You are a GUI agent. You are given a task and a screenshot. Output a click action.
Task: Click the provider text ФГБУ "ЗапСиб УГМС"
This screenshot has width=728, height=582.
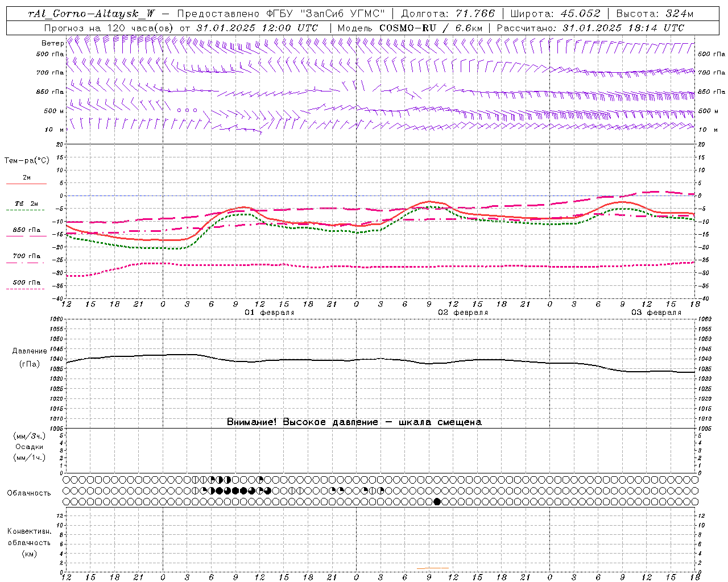pos(326,14)
